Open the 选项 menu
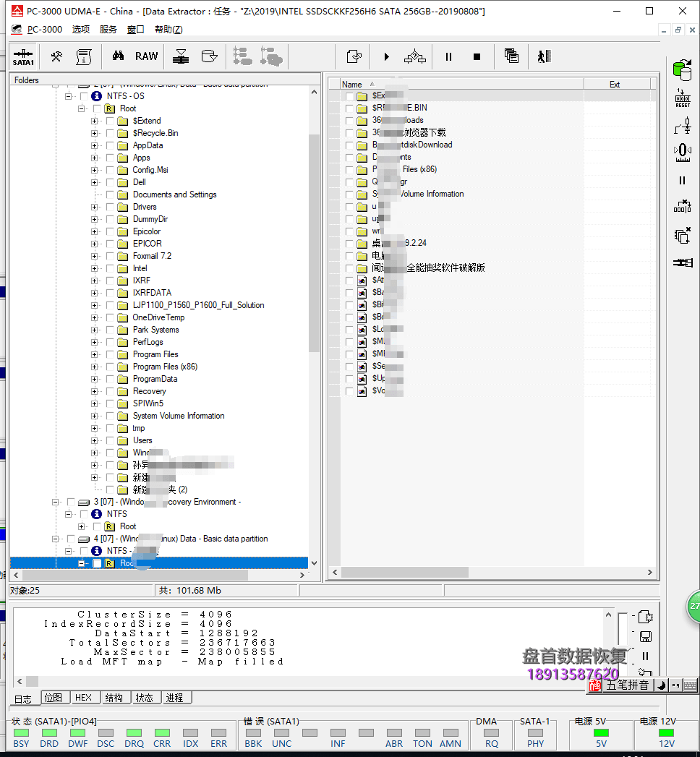The image size is (700, 757). coord(80,30)
